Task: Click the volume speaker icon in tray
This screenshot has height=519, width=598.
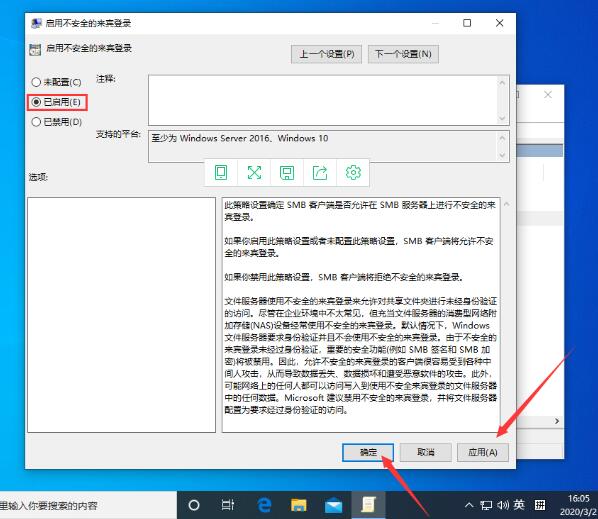Action: tap(503, 505)
